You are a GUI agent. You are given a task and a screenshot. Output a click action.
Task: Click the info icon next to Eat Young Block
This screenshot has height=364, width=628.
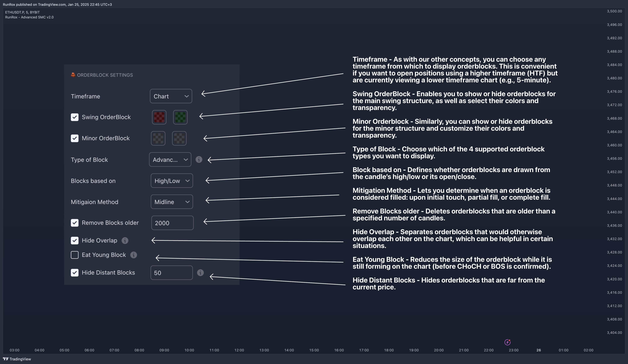(134, 255)
